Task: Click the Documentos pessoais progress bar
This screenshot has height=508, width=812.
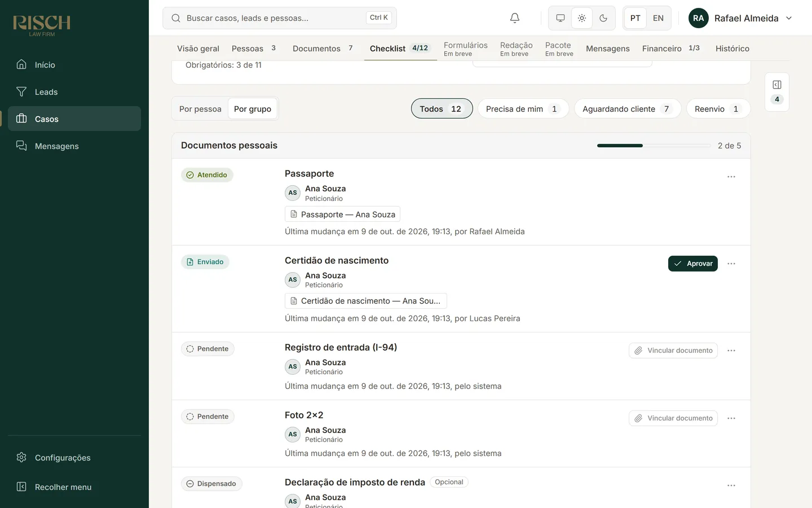Action: [x=654, y=146]
